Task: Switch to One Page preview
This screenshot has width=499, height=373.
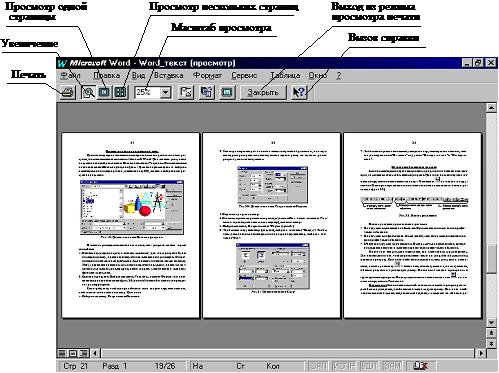Action: (x=104, y=92)
